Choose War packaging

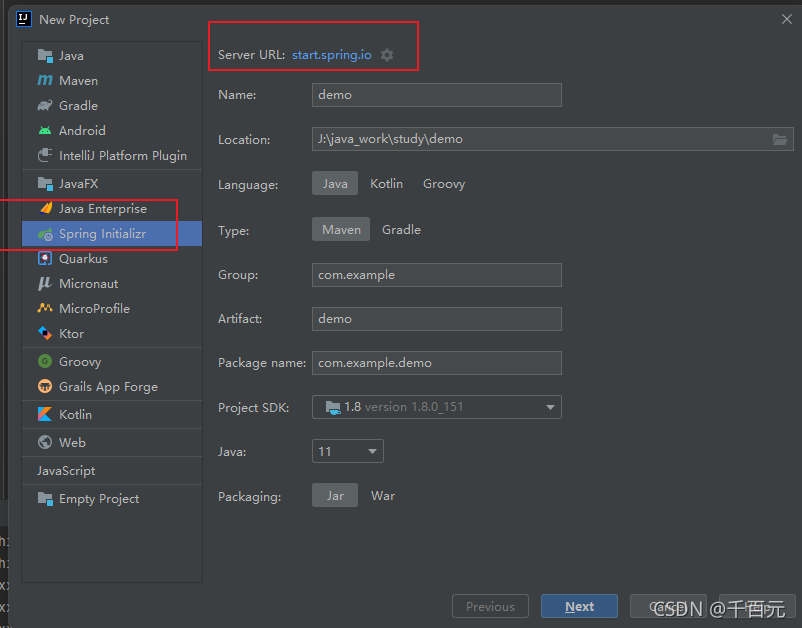coord(383,496)
